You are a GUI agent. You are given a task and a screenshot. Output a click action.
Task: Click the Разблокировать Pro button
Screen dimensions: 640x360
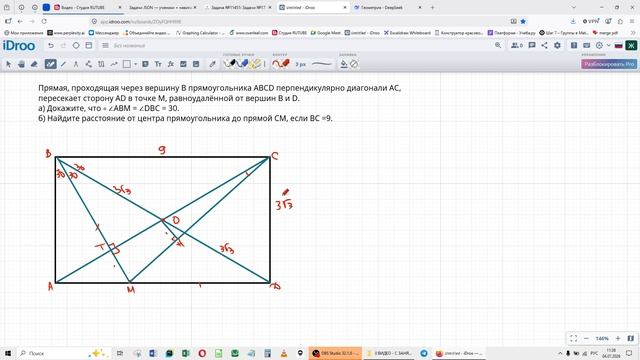tap(609, 64)
